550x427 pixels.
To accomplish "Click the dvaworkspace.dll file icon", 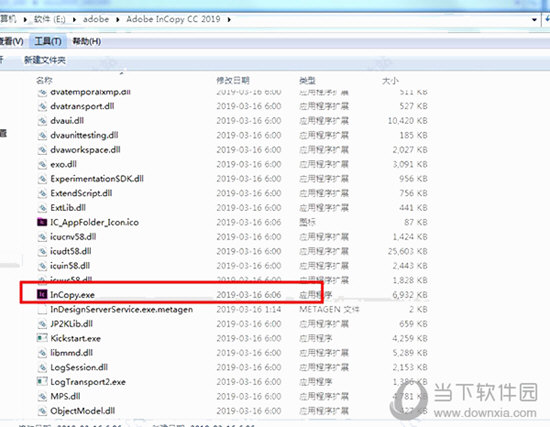I will click(x=42, y=150).
